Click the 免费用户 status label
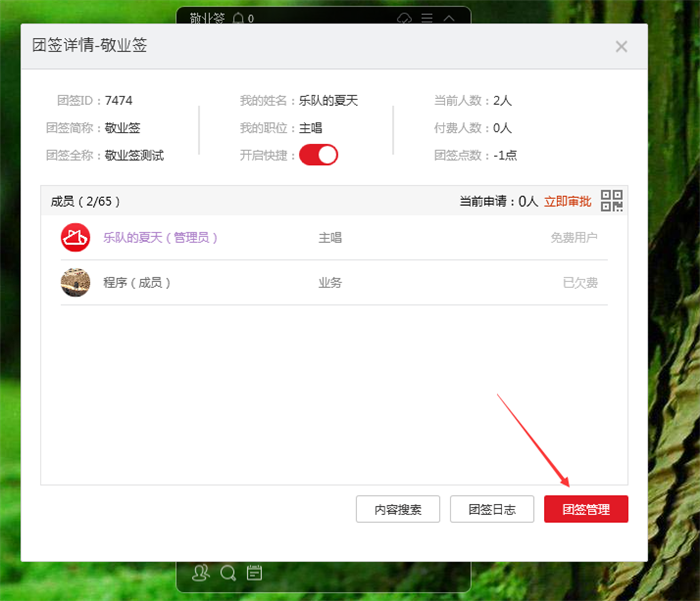The width and height of the screenshot is (700, 601). click(574, 238)
